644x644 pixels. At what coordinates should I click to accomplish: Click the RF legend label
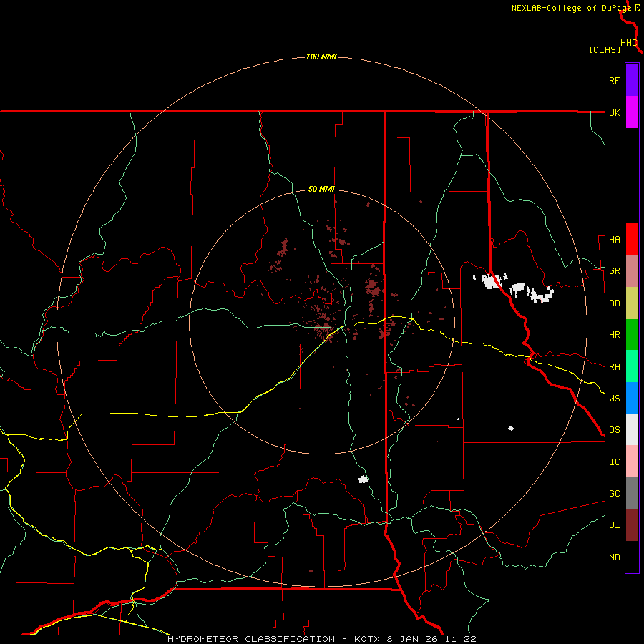[614, 80]
